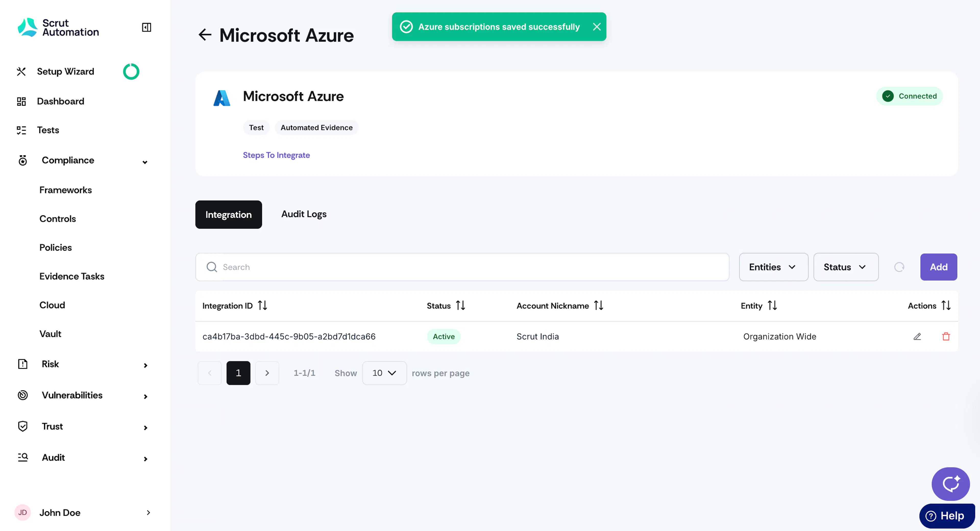This screenshot has width=980, height=531.
Task: Open the Steps To Integrate link
Action: coord(276,155)
